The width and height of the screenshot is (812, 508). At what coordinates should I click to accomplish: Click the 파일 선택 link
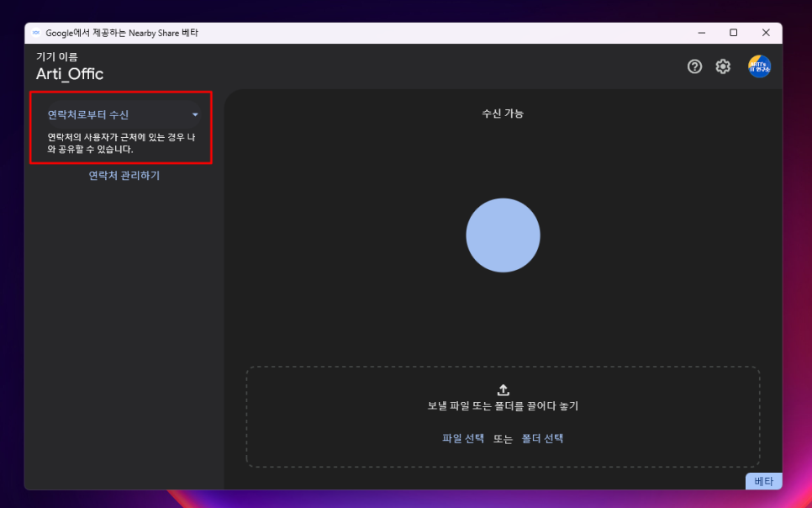463,438
